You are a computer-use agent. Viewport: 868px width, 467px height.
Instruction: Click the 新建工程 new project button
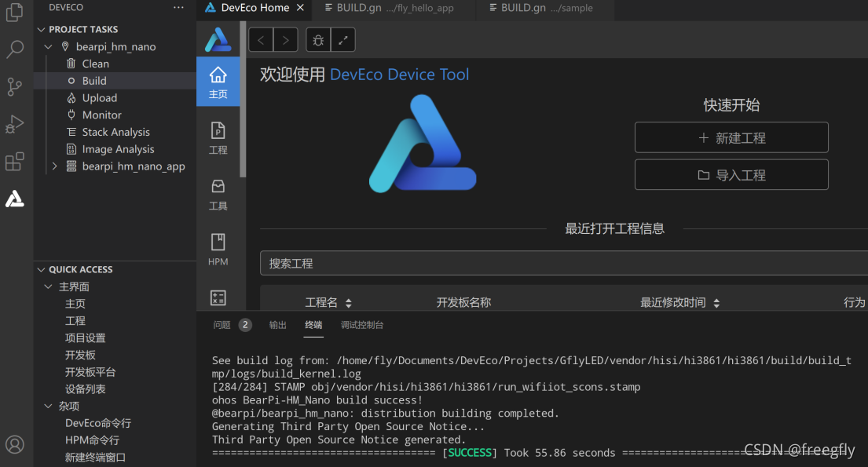click(731, 137)
